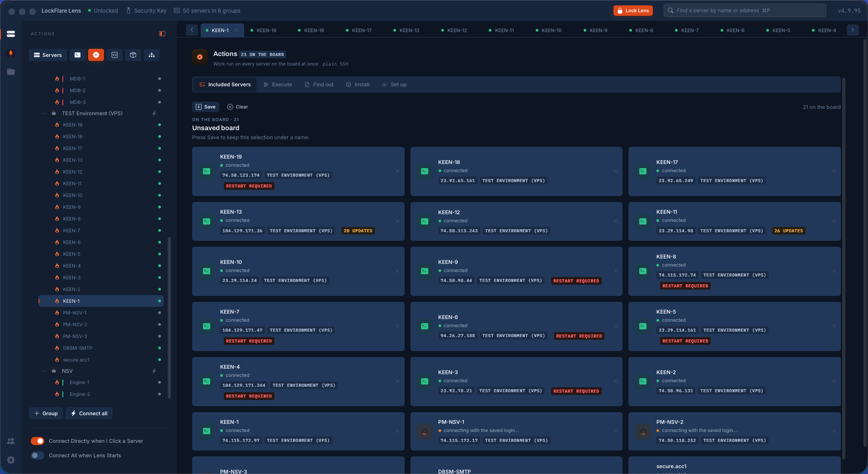This screenshot has height=474, width=868.
Task: Collapse the sidebar with the panel icon
Action: pyautogui.click(x=162, y=34)
